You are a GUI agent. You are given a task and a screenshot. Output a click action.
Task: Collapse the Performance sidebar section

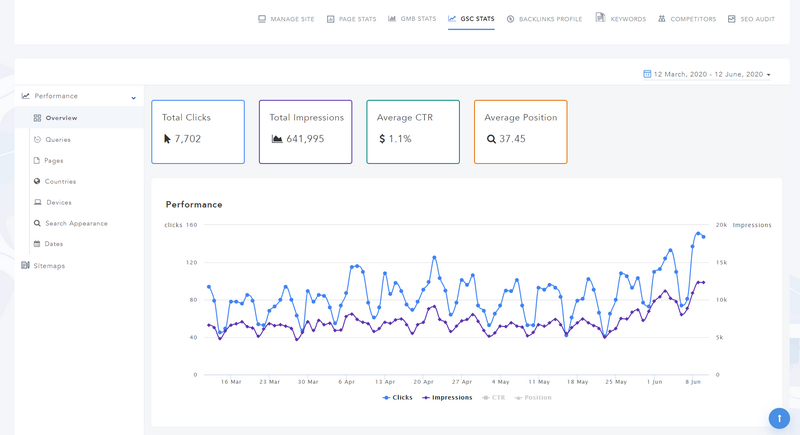pos(134,97)
